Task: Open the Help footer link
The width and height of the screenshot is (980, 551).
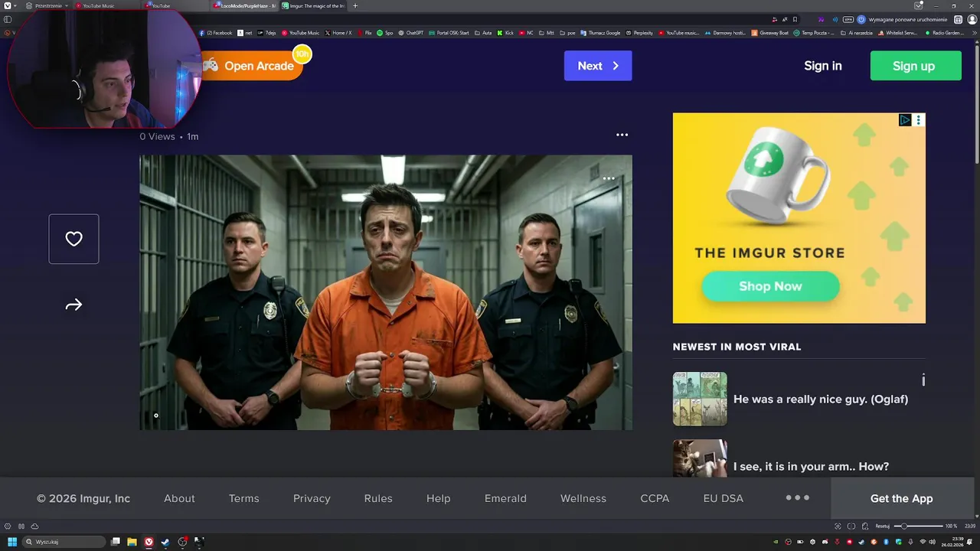Action: click(438, 498)
